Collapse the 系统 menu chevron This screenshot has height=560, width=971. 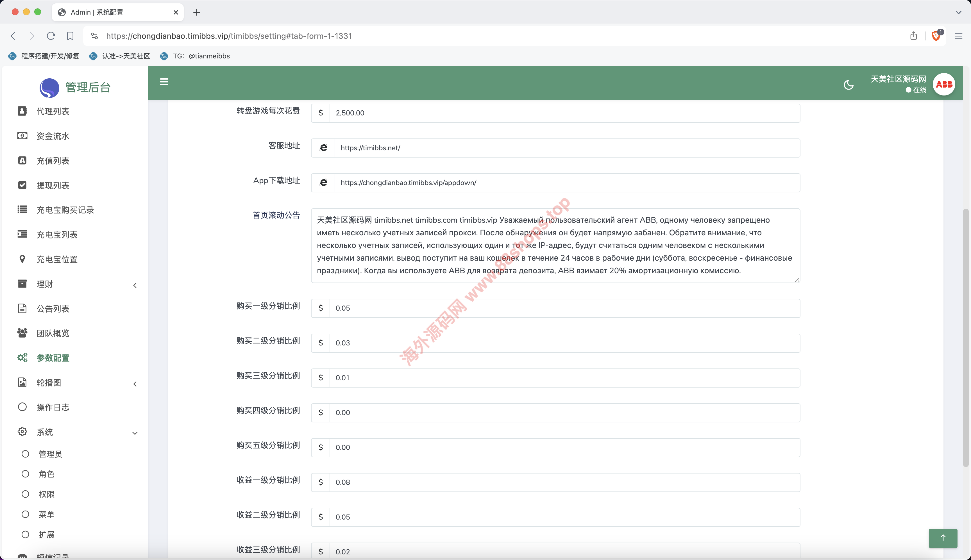pyautogui.click(x=135, y=433)
